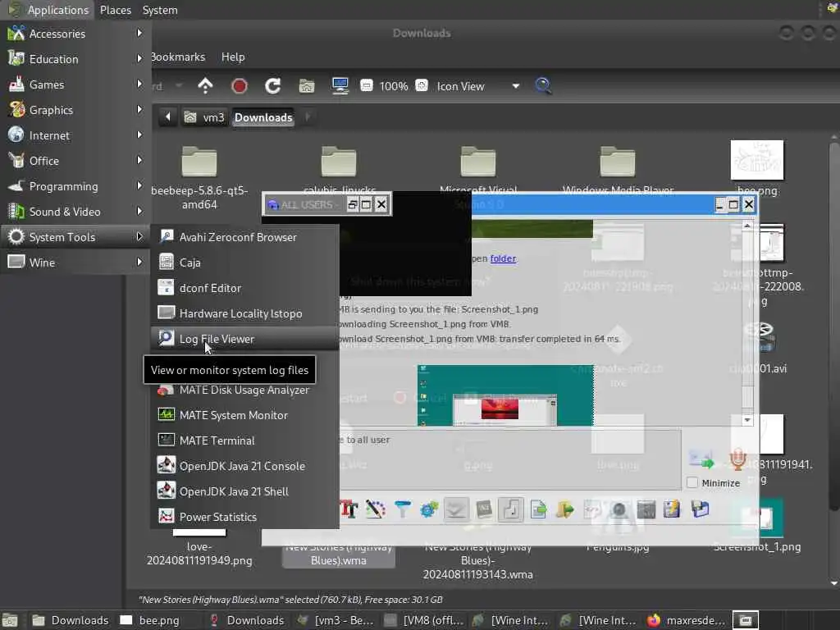Click the notepad with lightning icon
This screenshot has width=840, height=630.
(x=672, y=509)
